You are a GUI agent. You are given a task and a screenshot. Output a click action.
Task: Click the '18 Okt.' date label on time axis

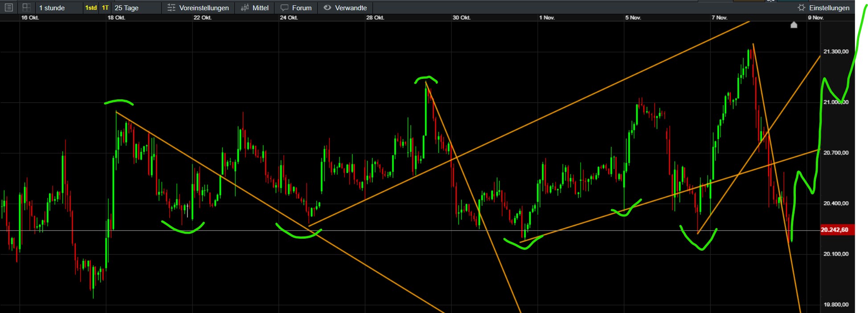(x=116, y=18)
